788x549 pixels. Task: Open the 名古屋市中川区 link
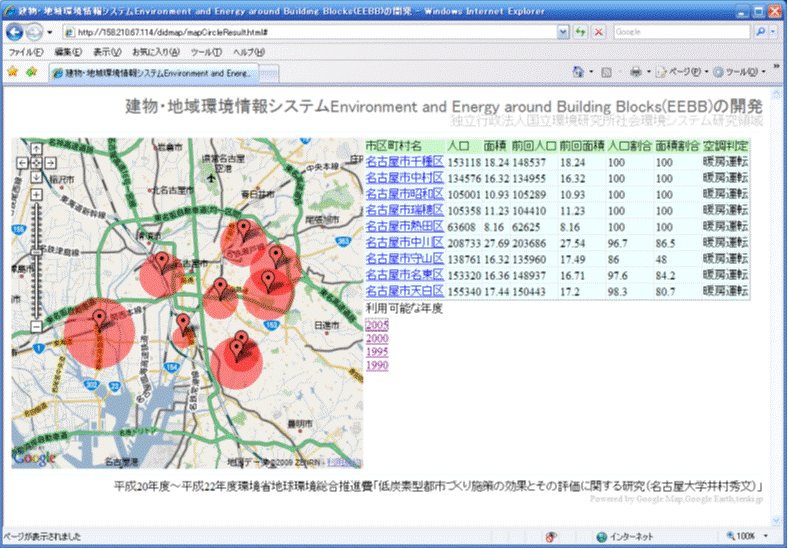[405, 242]
